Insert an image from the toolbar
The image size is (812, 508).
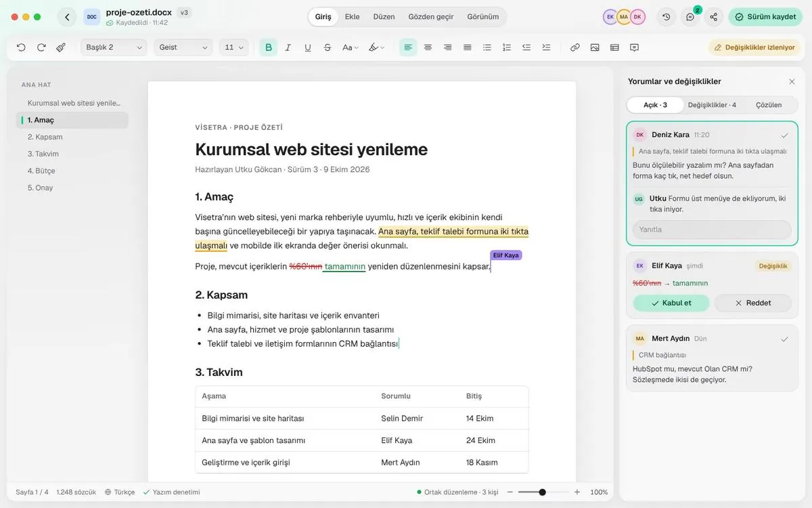click(595, 47)
